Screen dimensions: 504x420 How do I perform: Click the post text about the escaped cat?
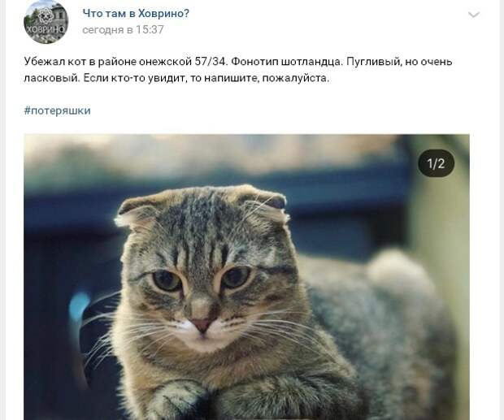point(238,70)
